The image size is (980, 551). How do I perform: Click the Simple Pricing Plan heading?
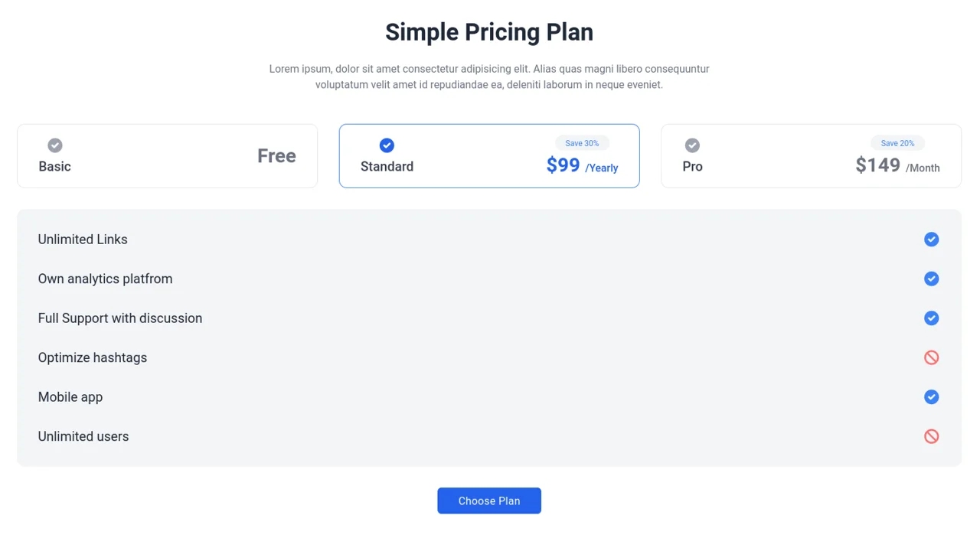coord(489,31)
